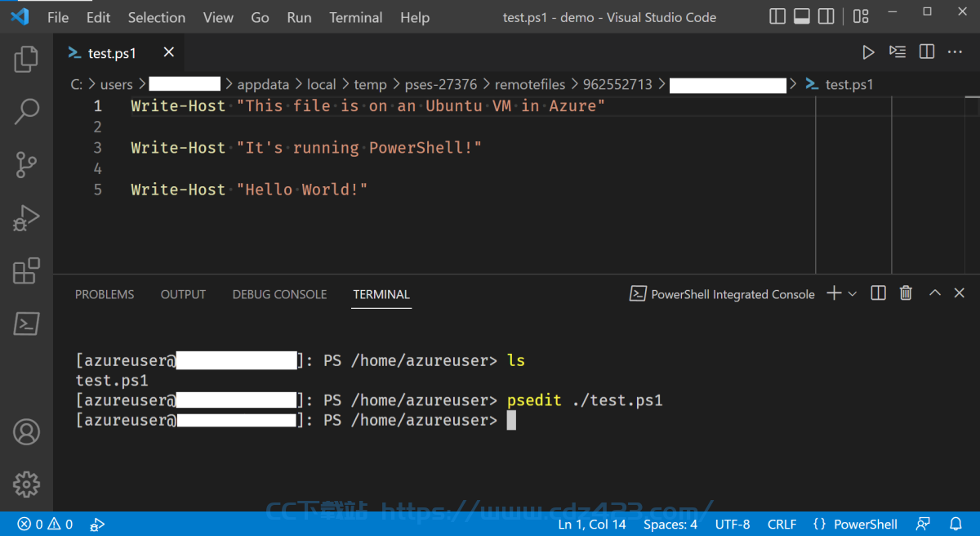Click the 'remotefiles' breadcrumb segment

(530, 84)
